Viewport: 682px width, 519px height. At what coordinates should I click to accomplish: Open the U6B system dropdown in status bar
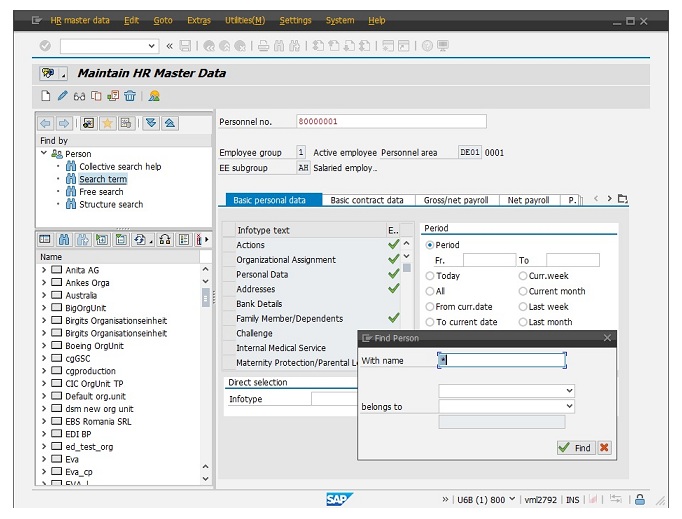click(x=512, y=499)
